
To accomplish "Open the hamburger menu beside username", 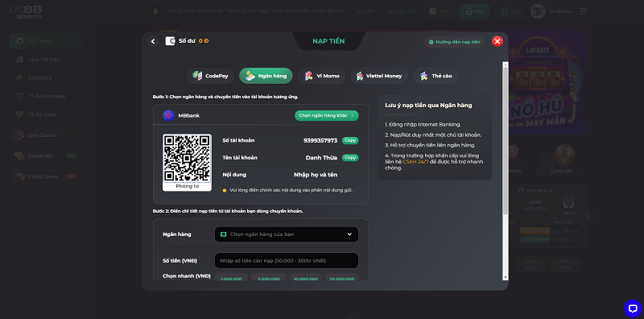I will pos(583,11).
